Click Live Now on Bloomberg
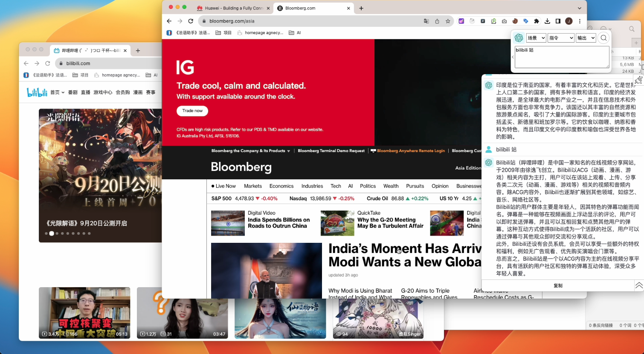This screenshot has width=644, height=354. (x=223, y=186)
